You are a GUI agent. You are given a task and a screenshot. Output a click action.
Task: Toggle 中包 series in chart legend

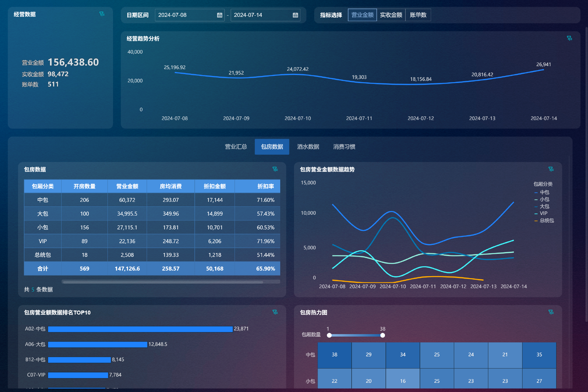(x=544, y=192)
